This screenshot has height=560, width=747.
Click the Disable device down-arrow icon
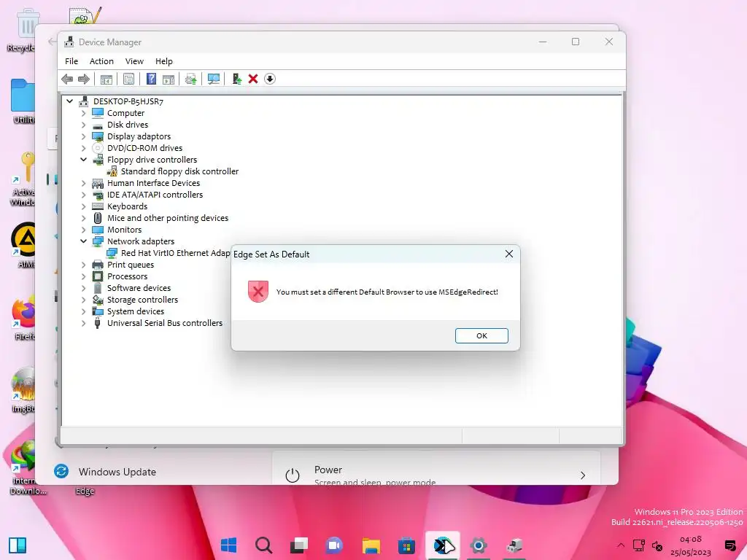(x=270, y=79)
